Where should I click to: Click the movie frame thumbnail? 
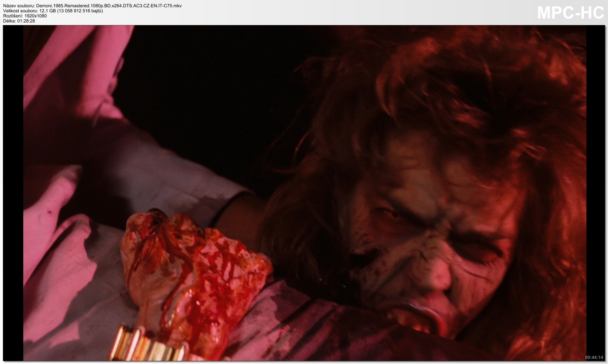[x=304, y=193]
